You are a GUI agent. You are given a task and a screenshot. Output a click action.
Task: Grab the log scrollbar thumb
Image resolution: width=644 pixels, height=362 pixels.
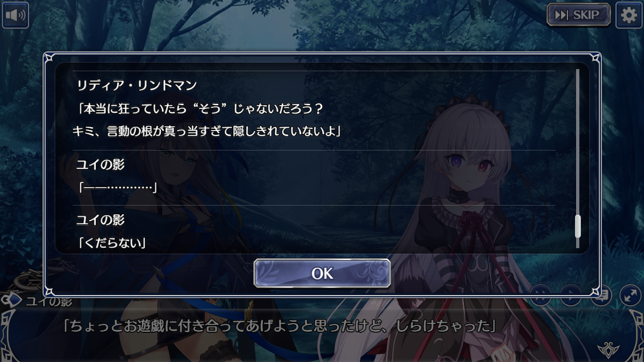578,226
